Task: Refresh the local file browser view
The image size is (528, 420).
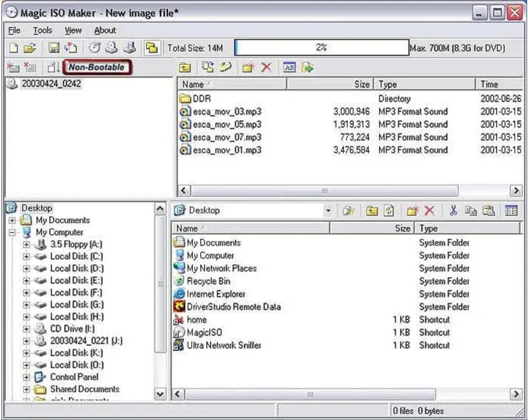Action: pos(389,211)
